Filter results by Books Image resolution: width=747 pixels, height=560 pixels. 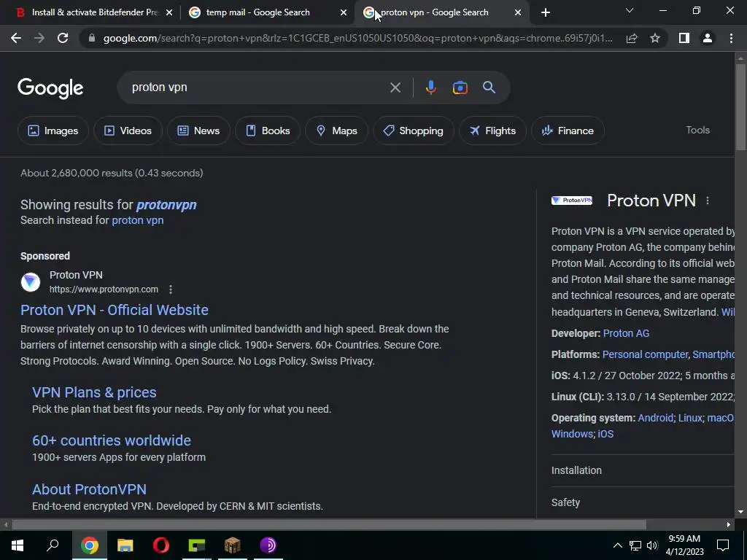click(x=268, y=131)
